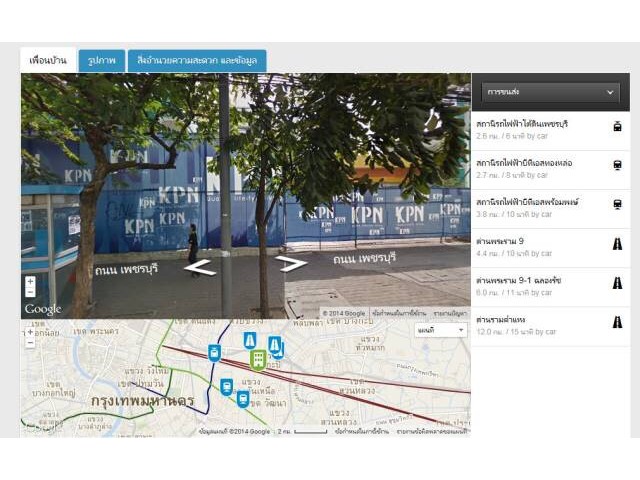Click the leftmost blue train marker on map
This screenshot has width=640, height=480.
pyautogui.click(x=214, y=352)
